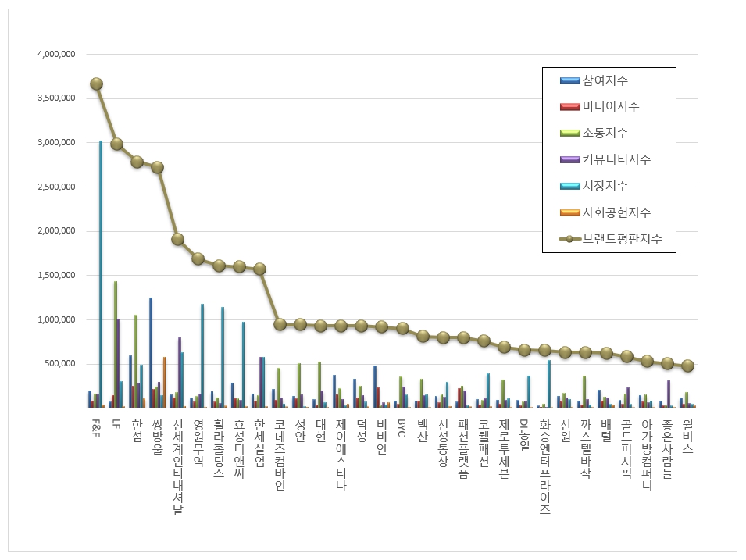This screenshot has width=746, height=560.
Task: Select the 미디어지수 legend label
Action: click(x=611, y=106)
